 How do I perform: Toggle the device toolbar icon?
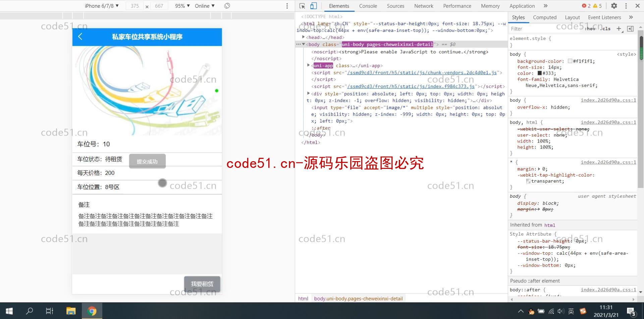[x=313, y=6]
